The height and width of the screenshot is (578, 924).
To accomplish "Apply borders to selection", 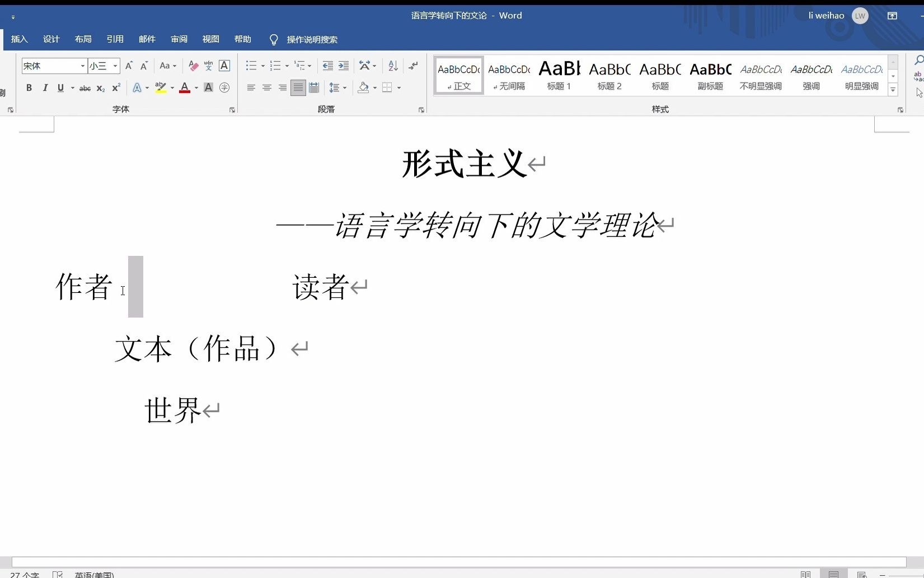I will pos(387,87).
